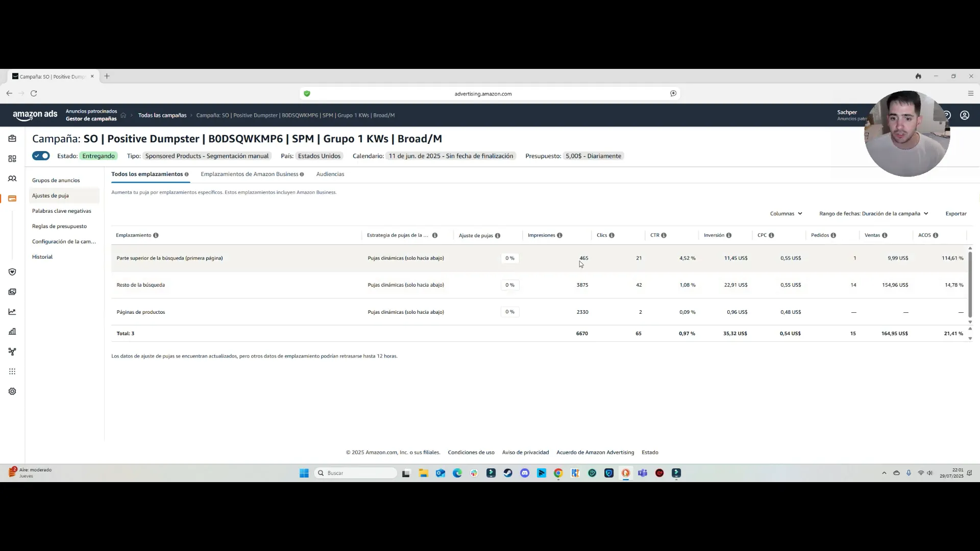This screenshot has width=980, height=551.
Task: Toggle the campaign enabled switch
Action: tap(41, 156)
